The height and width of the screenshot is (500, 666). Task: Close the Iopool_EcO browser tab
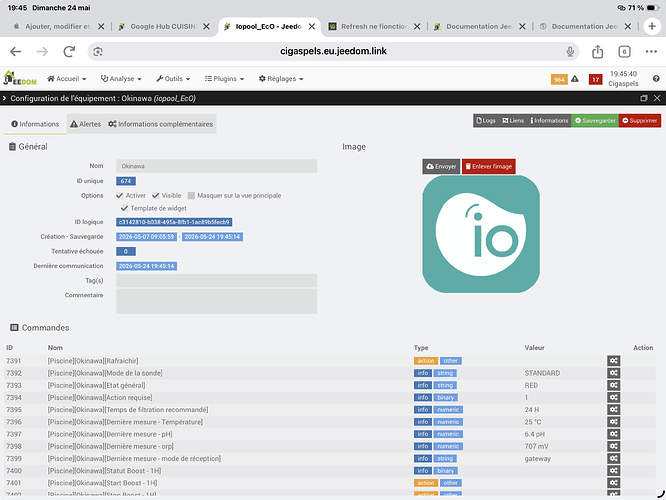(x=312, y=26)
